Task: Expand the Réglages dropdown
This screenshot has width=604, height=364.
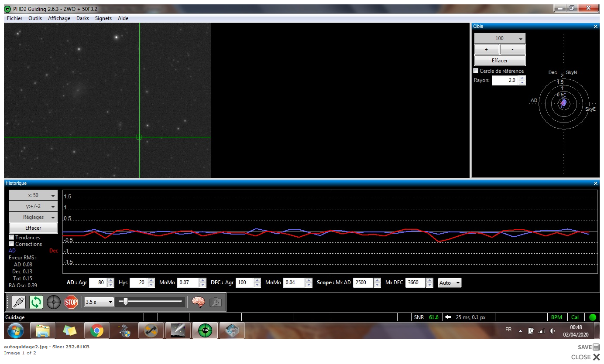Action: (33, 217)
